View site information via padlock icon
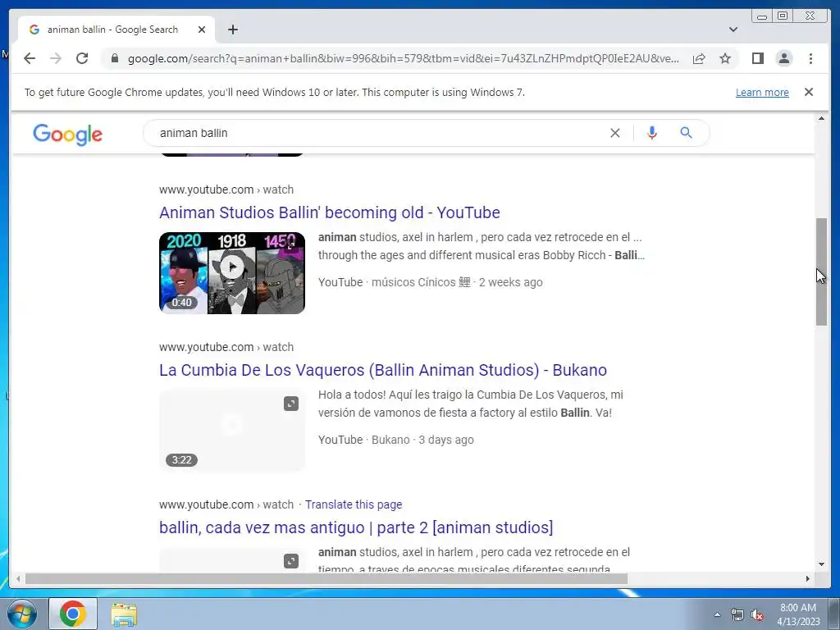 [x=115, y=58]
